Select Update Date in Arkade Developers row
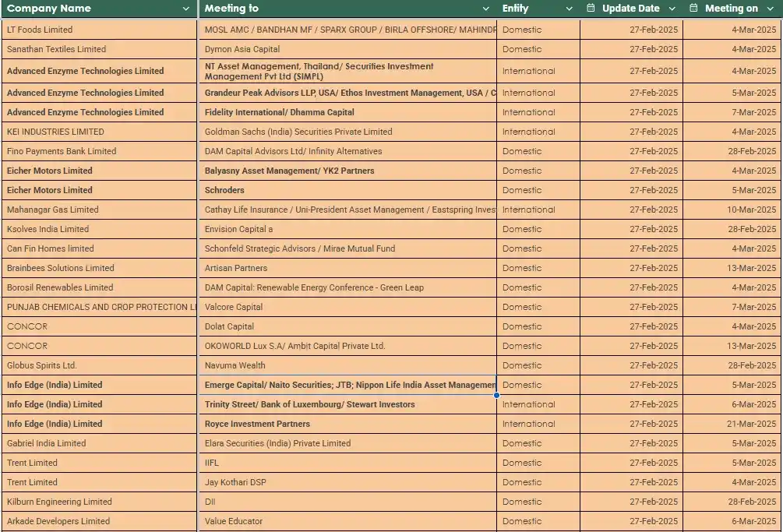 tap(632, 521)
